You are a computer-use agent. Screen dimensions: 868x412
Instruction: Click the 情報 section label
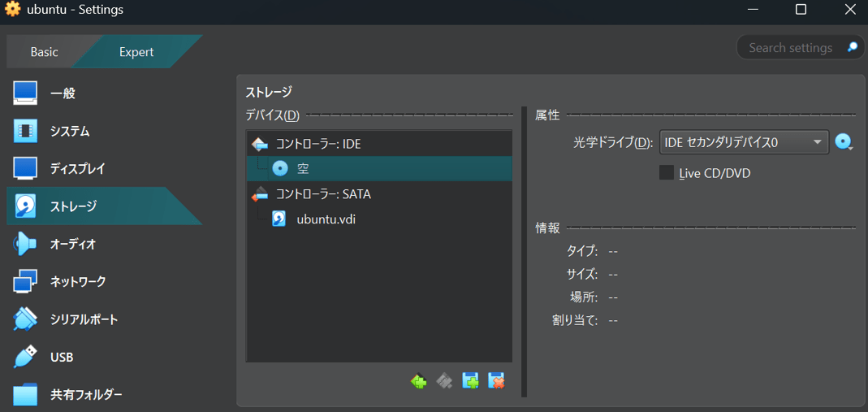(x=547, y=228)
